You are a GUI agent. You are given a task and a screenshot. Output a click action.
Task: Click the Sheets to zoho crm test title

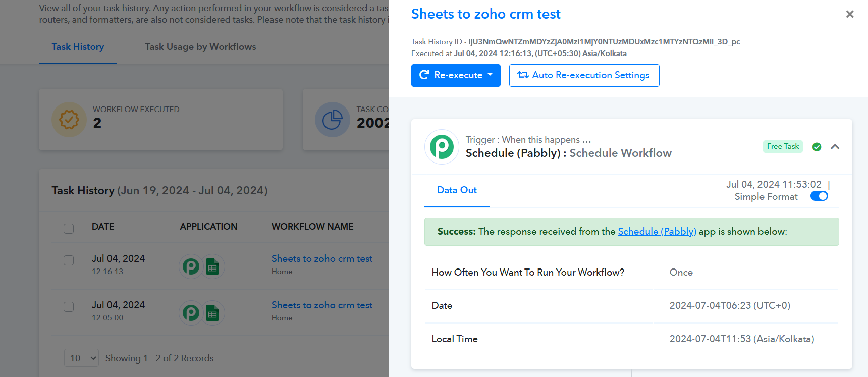click(486, 14)
